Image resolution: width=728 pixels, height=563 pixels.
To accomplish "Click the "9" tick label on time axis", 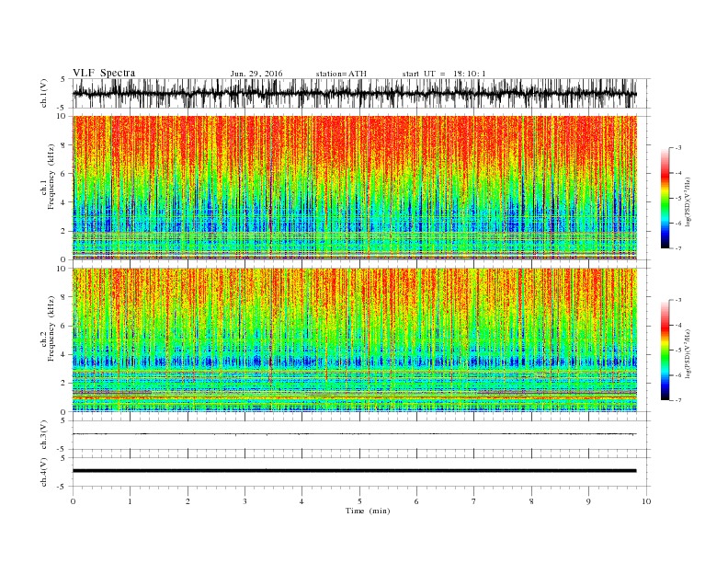I will [588, 501].
